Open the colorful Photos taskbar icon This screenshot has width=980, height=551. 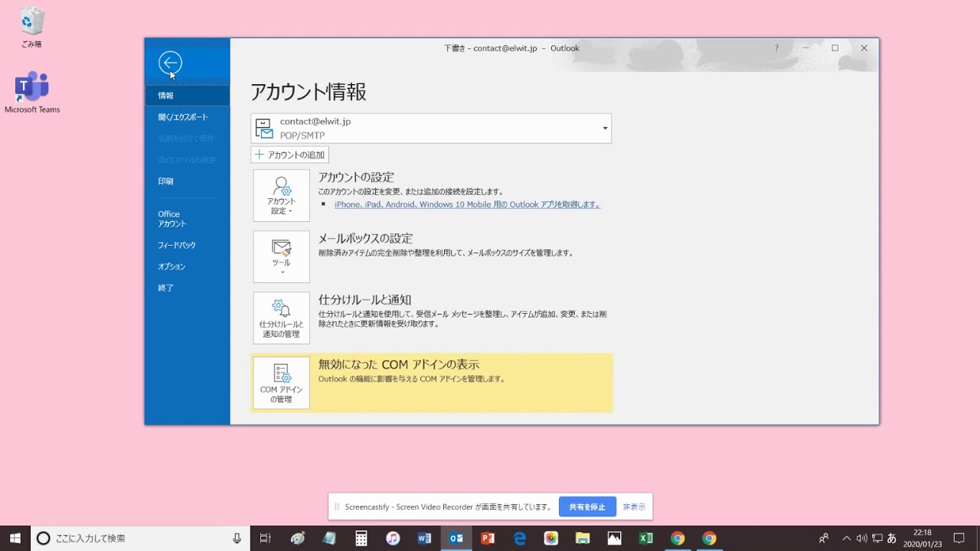pyautogui.click(x=551, y=538)
